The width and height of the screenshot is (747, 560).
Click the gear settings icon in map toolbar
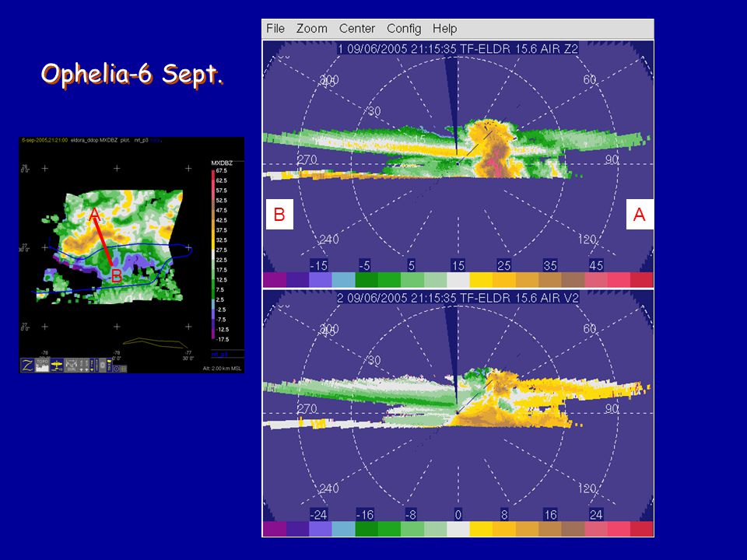pyautogui.click(x=103, y=366)
